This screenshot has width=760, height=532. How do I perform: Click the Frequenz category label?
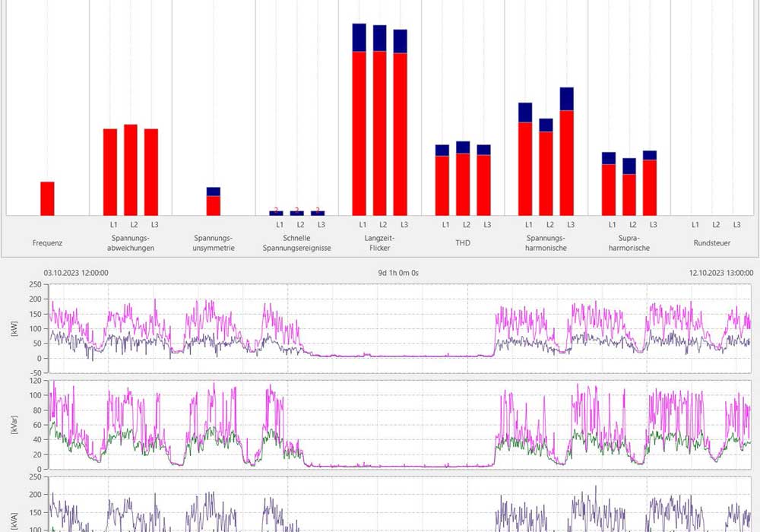tap(47, 242)
